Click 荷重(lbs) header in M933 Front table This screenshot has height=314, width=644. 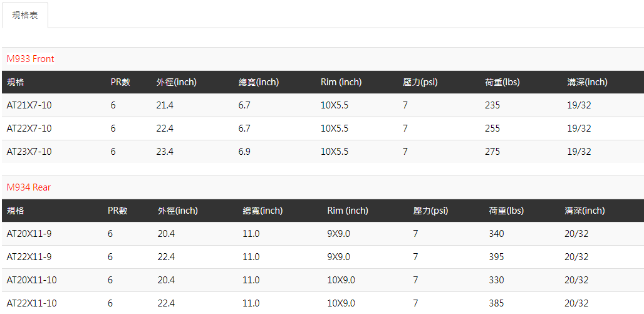502,82
